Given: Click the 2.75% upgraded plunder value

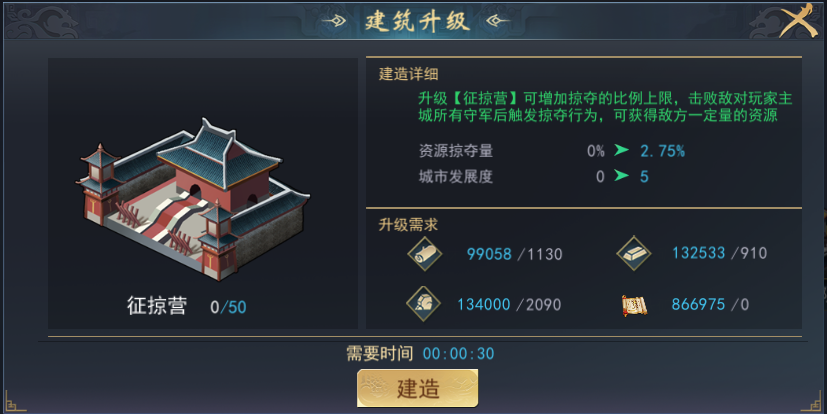Looking at the screenshot, I should click(x=662, y=151).
